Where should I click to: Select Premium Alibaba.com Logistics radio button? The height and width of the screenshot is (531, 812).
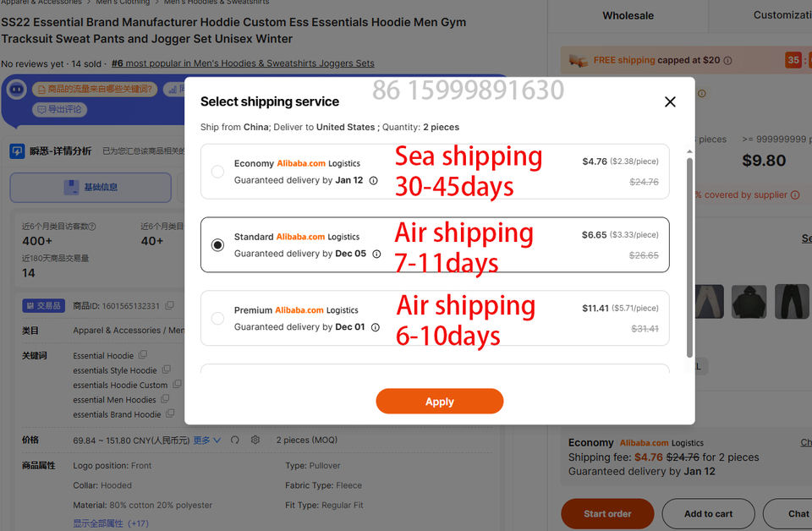(x=217, y=319)
